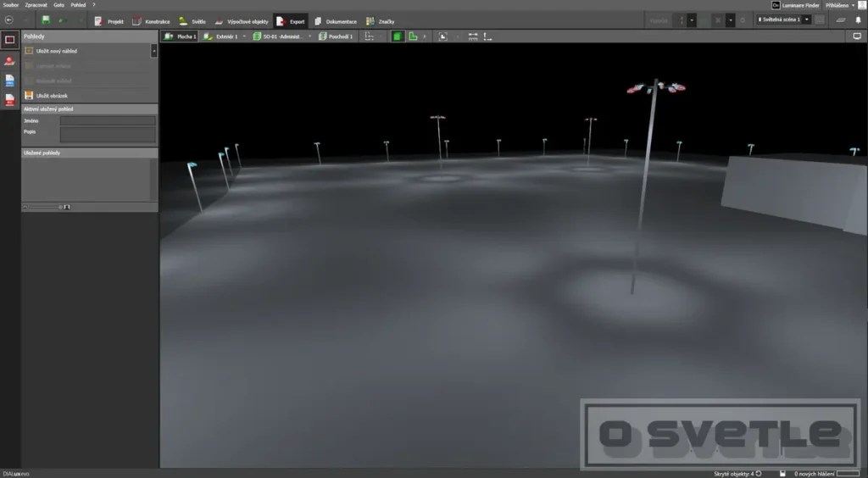Select the SO-01 Administ. building view
Image resolution: width=868 pixels, height=478 pixels.
(x=278, y=36)
